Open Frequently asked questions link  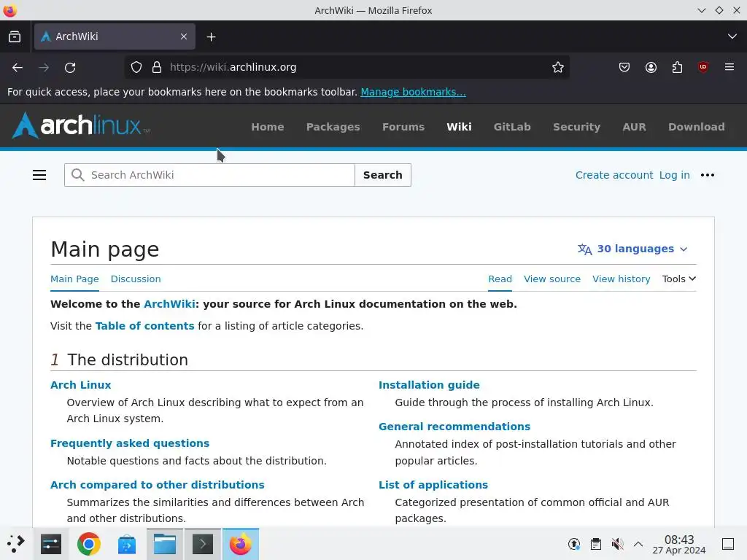tap(130, 443)
